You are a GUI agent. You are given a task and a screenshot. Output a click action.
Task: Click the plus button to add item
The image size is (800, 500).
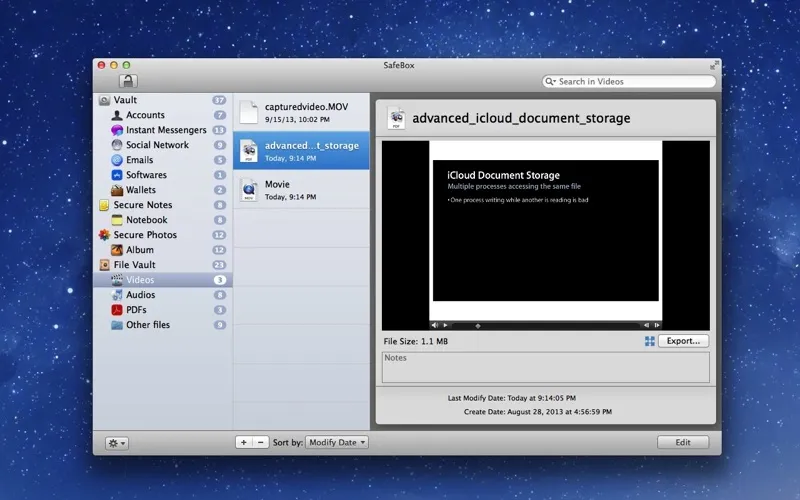pos(244,442)
